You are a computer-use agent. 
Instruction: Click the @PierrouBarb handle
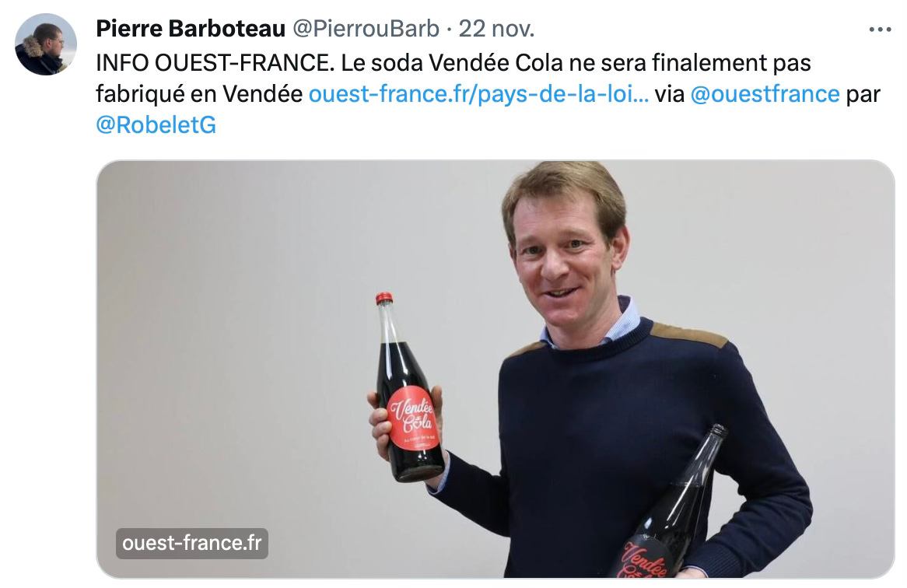tap(366, 28)
